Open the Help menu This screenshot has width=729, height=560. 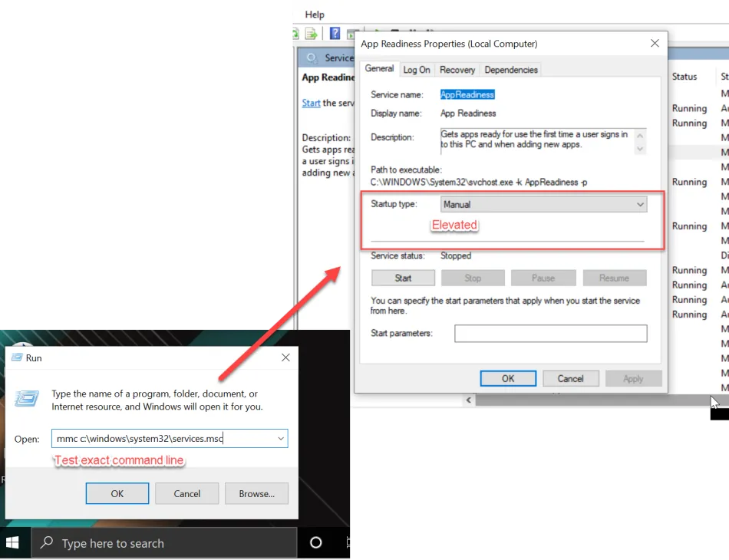(x=315, y=14)
